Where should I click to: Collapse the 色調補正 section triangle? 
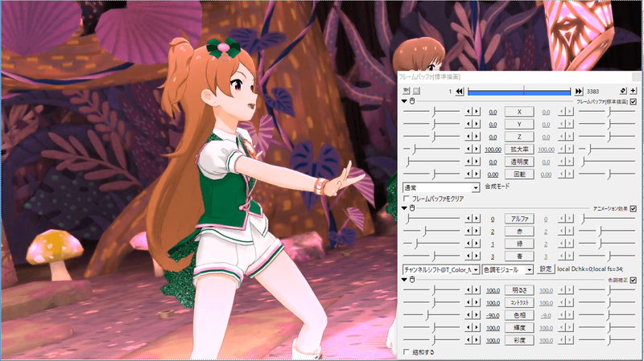[x=405, y=279]
